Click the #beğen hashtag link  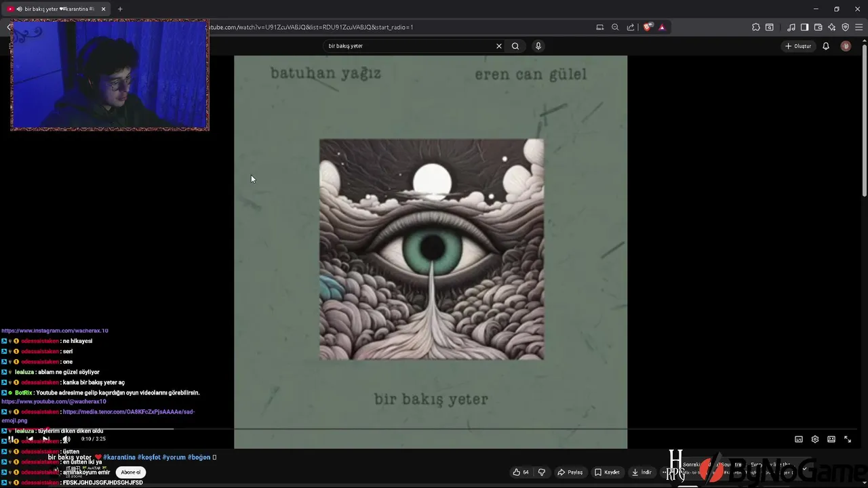(199, 457)
